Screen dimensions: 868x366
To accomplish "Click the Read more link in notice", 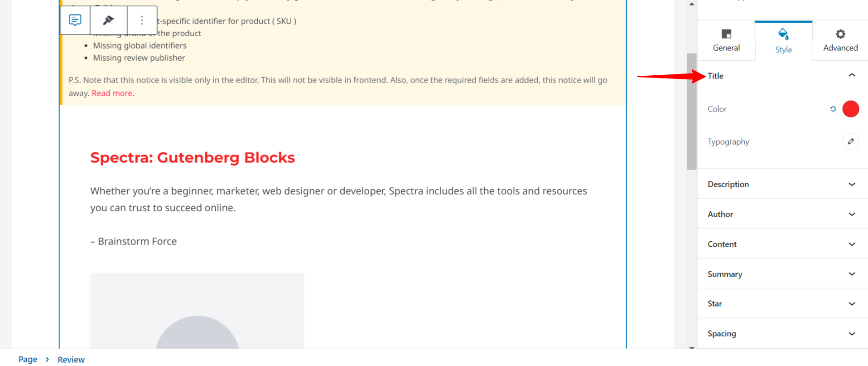I will pos(113,93).
